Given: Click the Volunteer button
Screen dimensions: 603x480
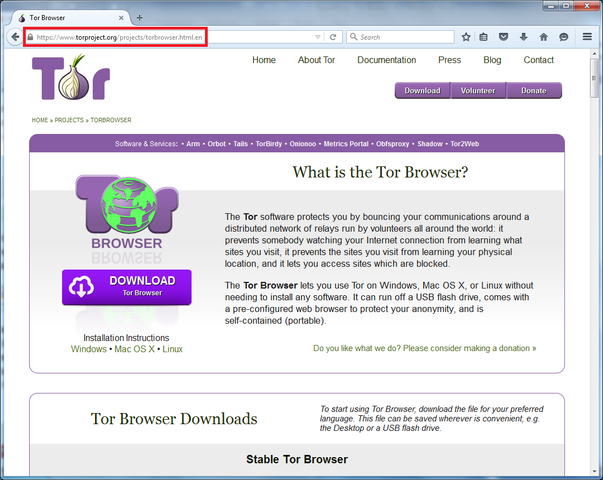Looking at the screenshot, I should click(x=478, y=90).
